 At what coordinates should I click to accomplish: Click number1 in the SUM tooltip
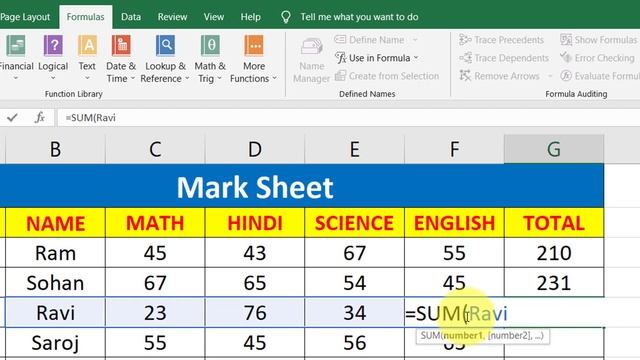(462, 336)
